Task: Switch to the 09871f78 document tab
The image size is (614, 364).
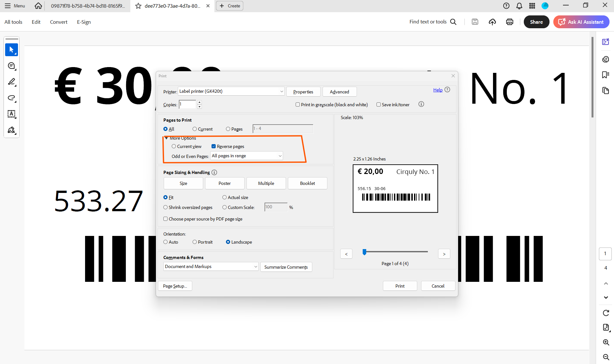Action: 88,6
